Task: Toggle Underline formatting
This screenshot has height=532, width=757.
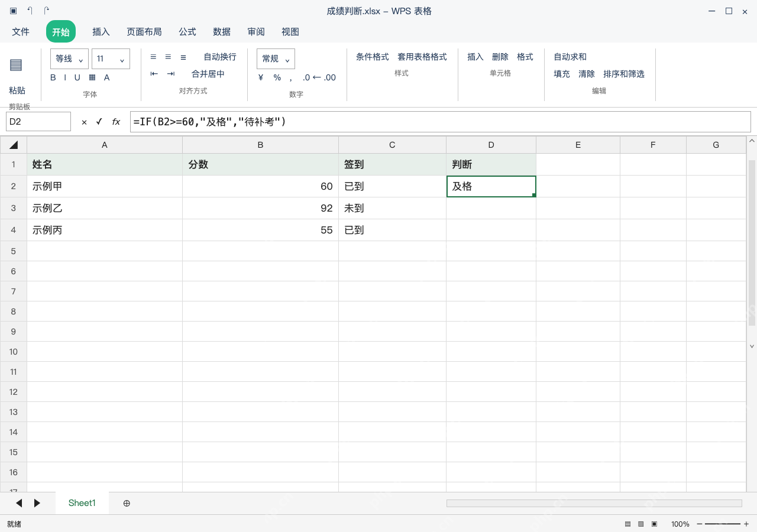Action: (77, 77)
